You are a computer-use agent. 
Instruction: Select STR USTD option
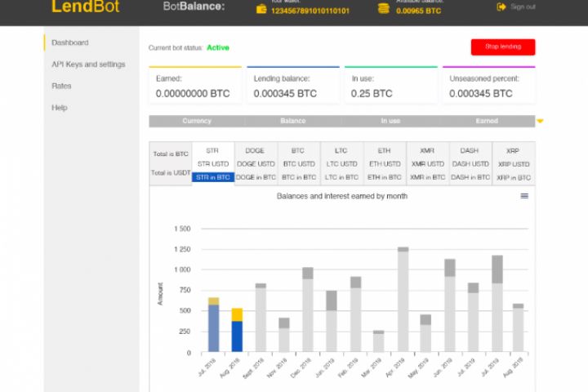(213, 164)
